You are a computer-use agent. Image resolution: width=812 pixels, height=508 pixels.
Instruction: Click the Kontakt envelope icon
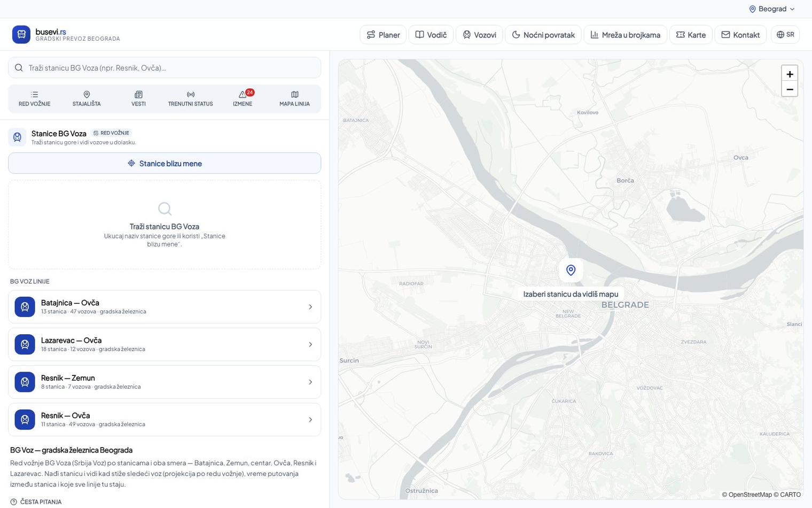[725, 35]
